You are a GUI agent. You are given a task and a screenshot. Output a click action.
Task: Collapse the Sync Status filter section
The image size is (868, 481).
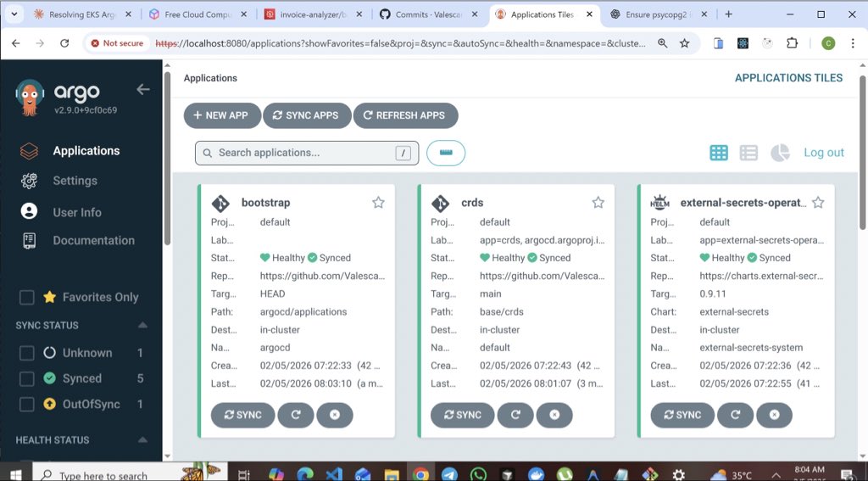[142, 325]
